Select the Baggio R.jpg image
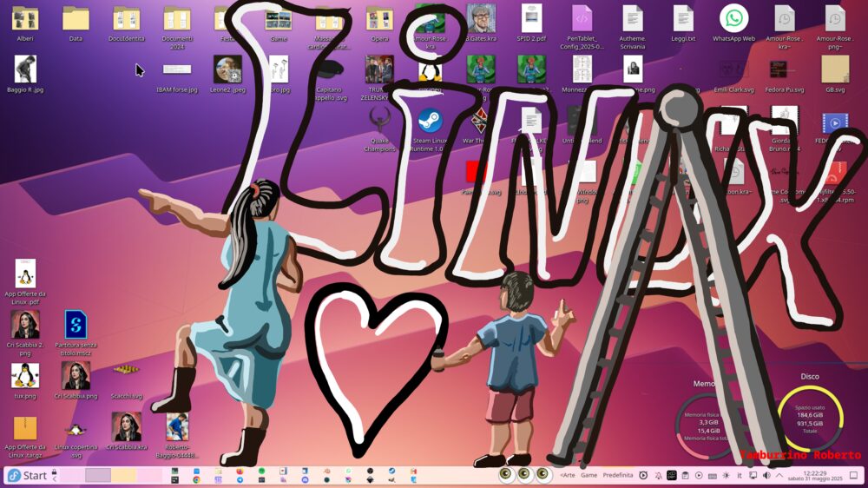Viewport: 868px width, 488px height. tap(25, 74)
